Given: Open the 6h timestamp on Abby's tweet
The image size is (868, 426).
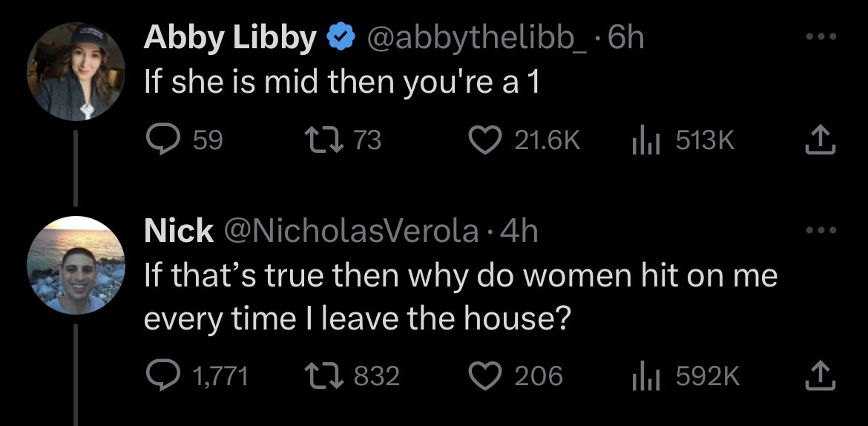Looking at the screenshot, I should (625, 39).
